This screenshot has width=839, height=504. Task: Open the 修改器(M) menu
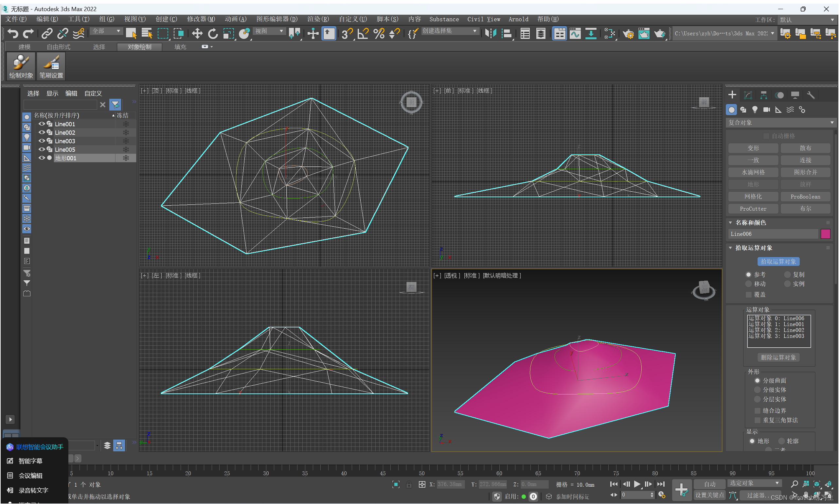[201, 19]
